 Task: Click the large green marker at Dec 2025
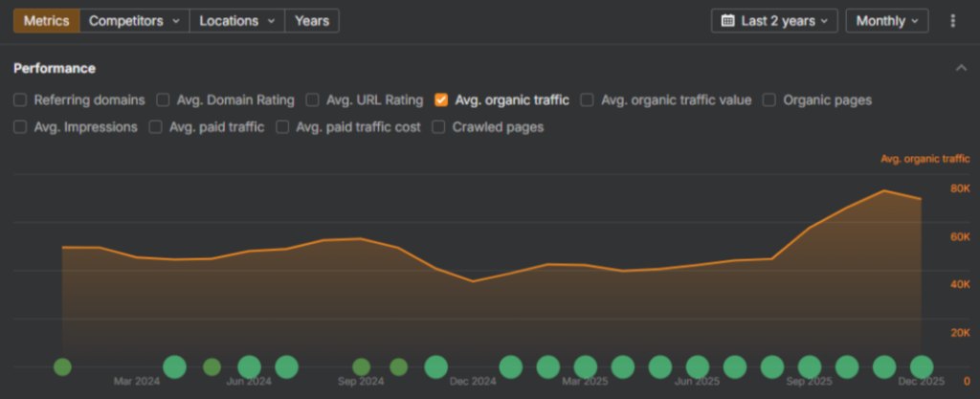pos(922,366)
